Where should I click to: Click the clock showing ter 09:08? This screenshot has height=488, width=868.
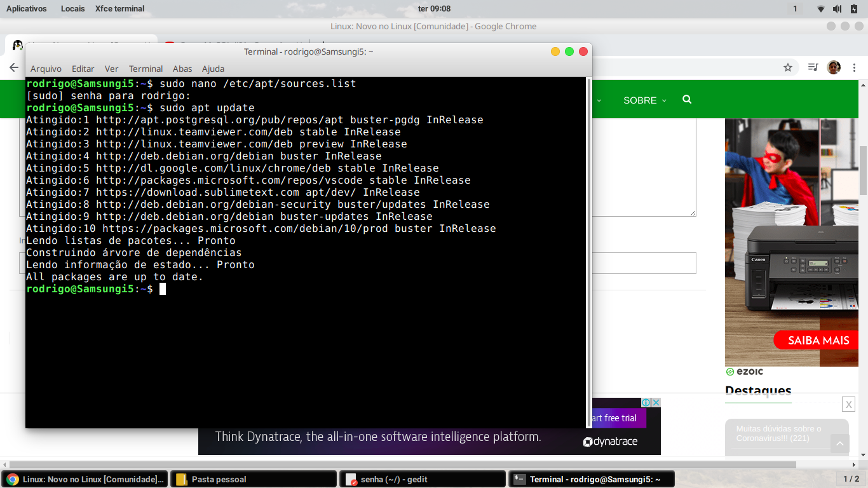click(435, 8)
